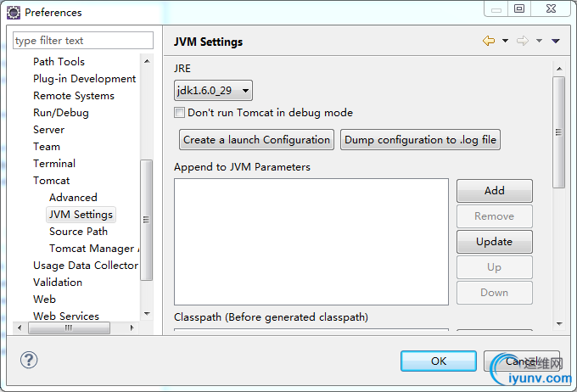Click inside Append to JVM Parameters list

[x=311, y=242]
